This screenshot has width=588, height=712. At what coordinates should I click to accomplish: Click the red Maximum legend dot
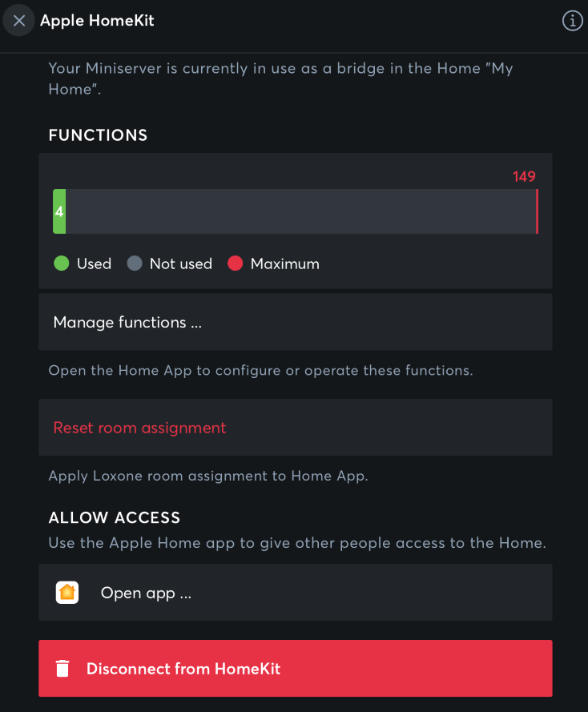[x=235, y=263]
